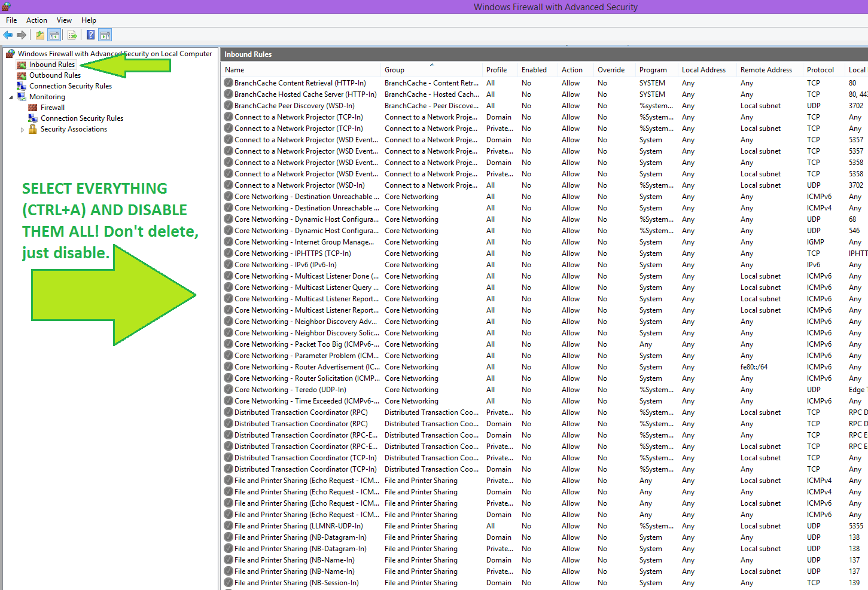
Task: Select Inbound Rules in the tree
Action: (x=52, y=65)
